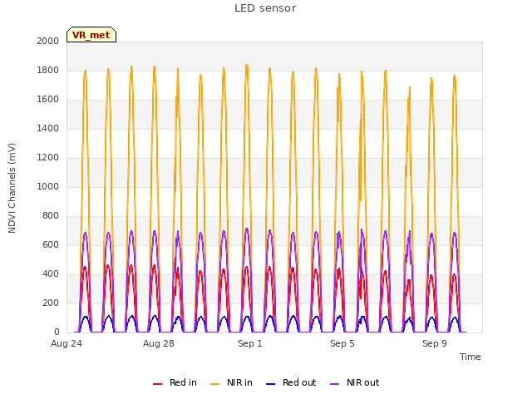Click the purple NIR out legend swatch
This screenshot has height=399, width=532.
click(334, 384)
